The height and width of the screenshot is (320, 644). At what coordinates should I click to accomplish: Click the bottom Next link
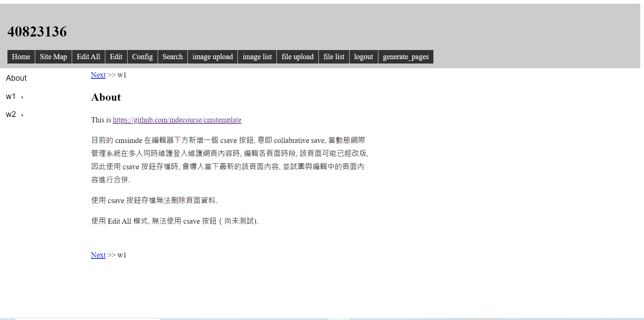coord(98,255)
